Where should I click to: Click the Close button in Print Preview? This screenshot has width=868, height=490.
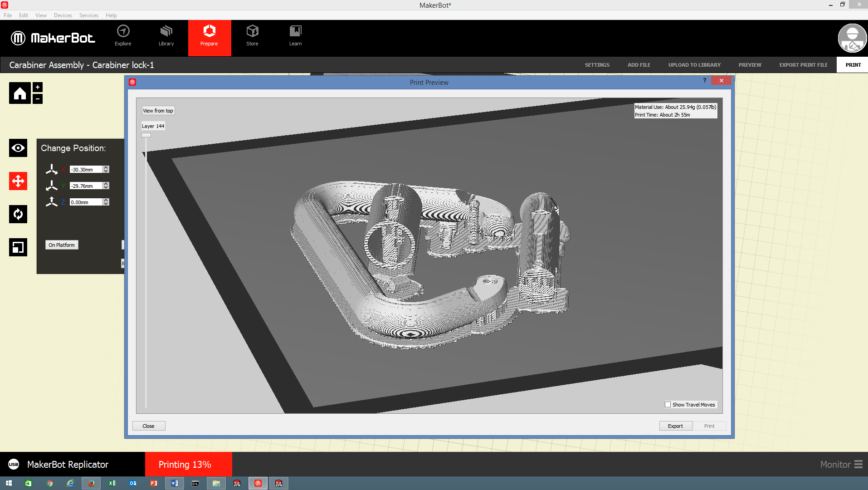149,426
